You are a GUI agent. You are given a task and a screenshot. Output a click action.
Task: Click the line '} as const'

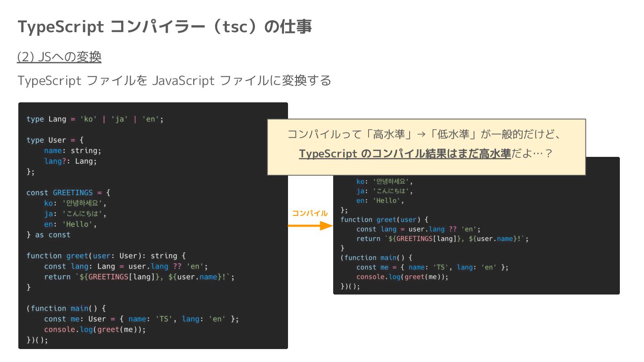[x=48, y=235]
